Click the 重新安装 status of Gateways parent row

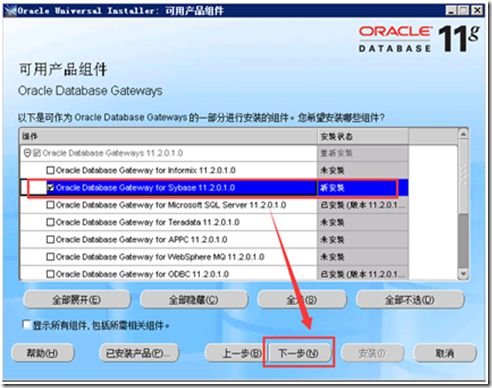click(x=363, y=153)
